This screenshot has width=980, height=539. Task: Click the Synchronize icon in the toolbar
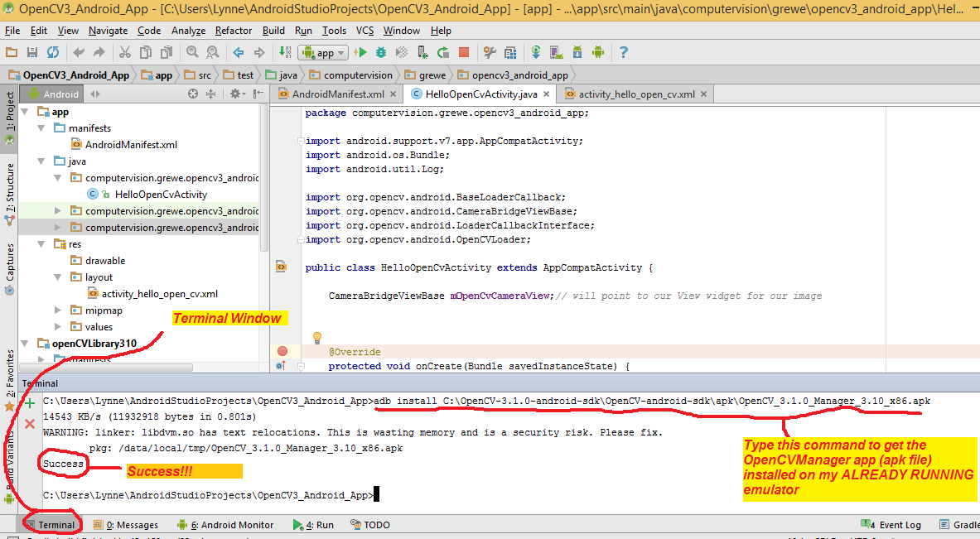(52, 52)
